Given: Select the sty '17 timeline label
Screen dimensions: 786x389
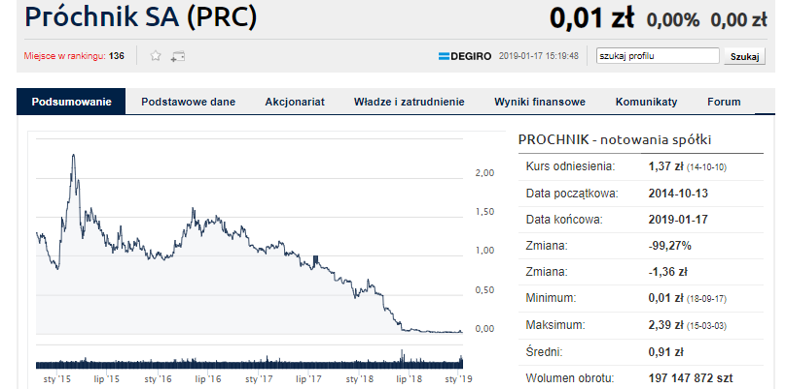Looking at the screenshot, I should 259,379.
